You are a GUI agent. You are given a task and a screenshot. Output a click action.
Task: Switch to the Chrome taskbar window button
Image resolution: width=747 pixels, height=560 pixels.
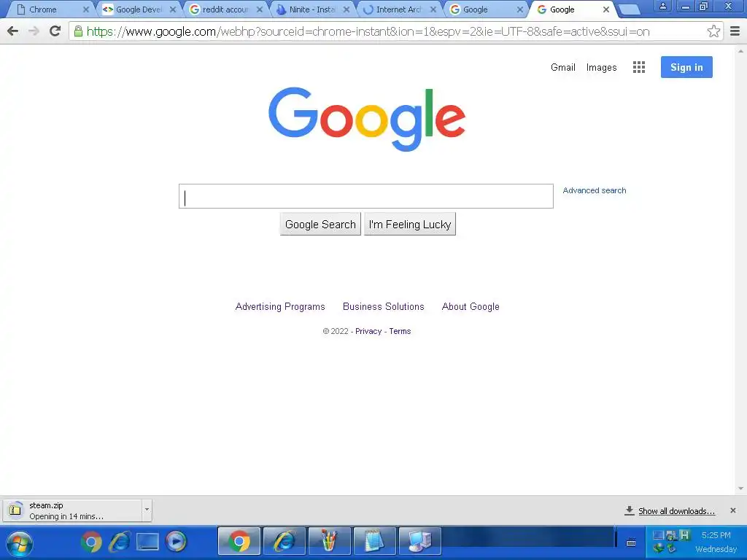239,541
